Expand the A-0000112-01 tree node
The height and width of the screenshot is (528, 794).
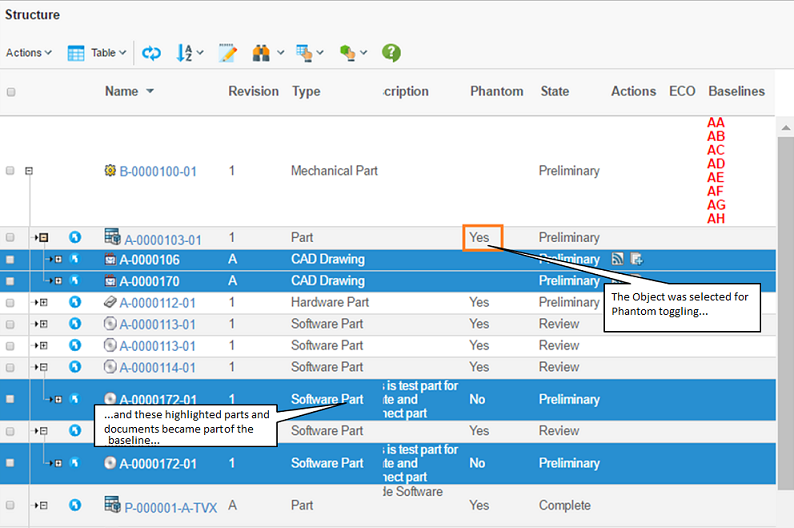(x=43, y=302)
